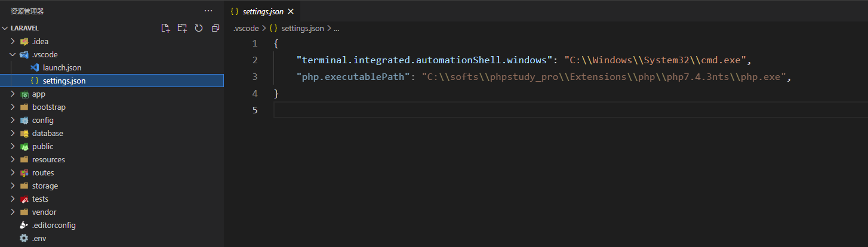This screenshot has width=868, height=247.
Task: Click the storage folder icon
Action: 24,186
